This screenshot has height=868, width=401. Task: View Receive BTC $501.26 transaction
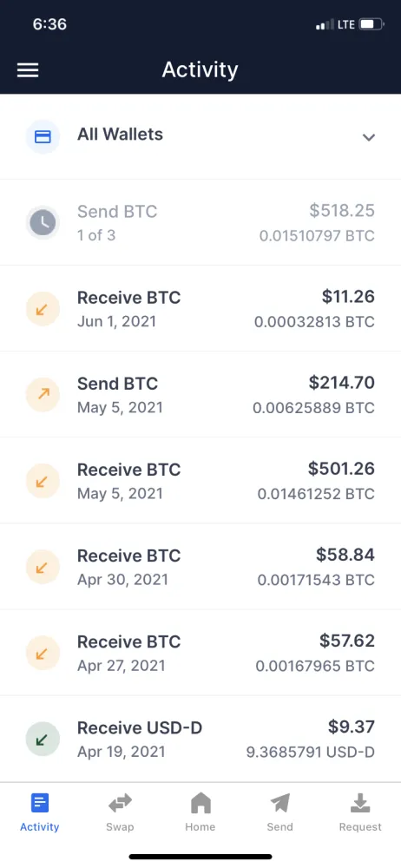coord(200,481)
